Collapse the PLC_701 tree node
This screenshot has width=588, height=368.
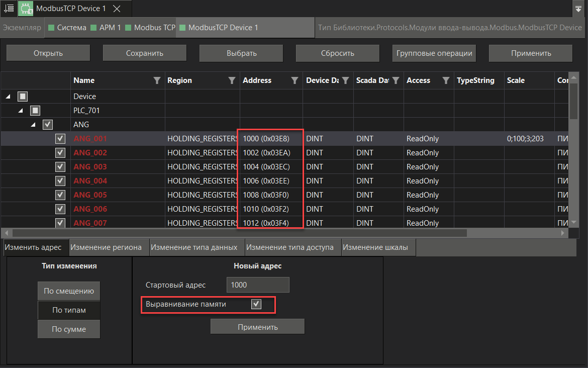click(21, 111)
